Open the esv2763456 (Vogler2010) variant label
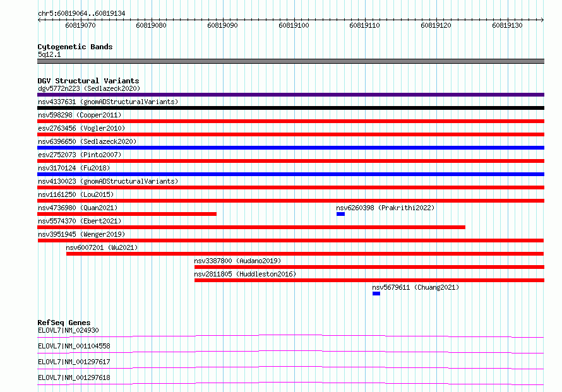This screenshot has height=392, width=562. point(81,128)
